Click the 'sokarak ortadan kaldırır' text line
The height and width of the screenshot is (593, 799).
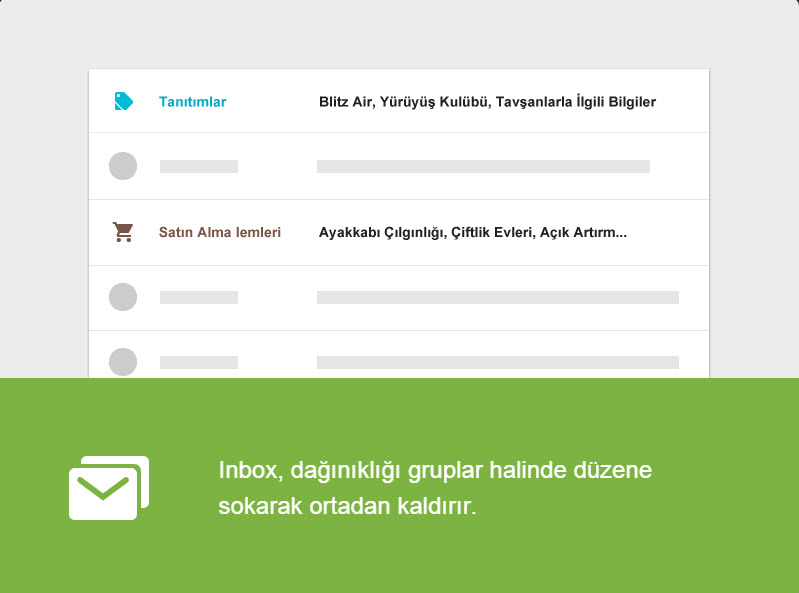click(x=347, y=506)
